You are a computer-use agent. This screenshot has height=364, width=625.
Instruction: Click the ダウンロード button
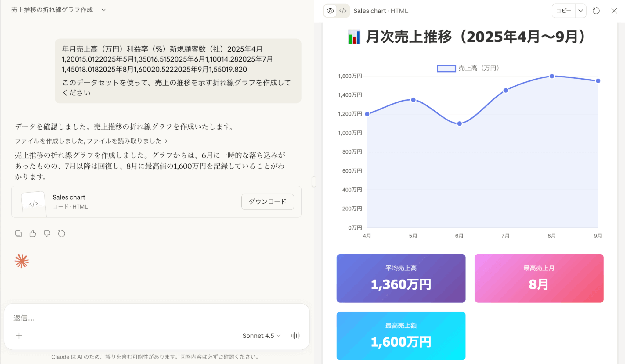click(267, 202)
